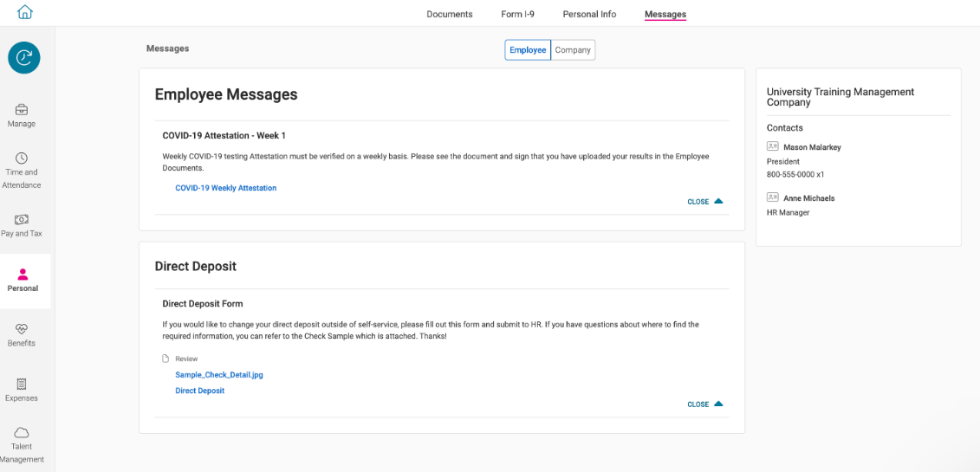Switch to Company messages toggle
The width and height of the screenshot is (980, 472).
pos(573,50)
